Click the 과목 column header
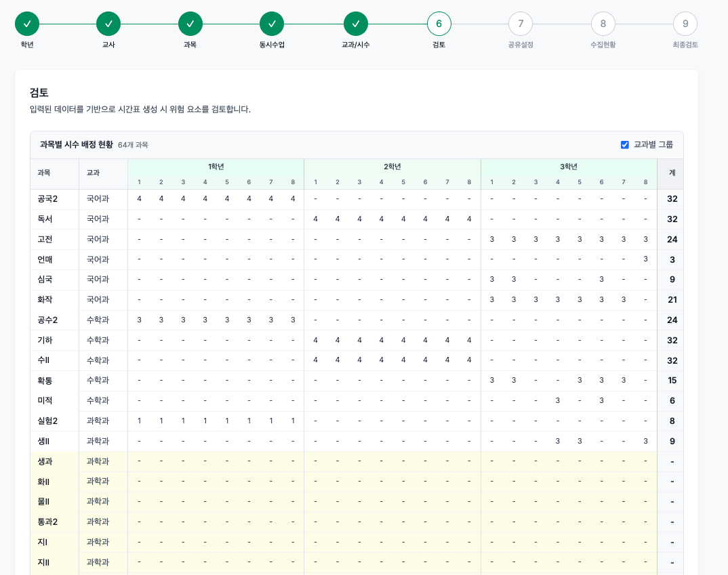The width and height of the screenshot is (728, 575). tap(44, 173)
